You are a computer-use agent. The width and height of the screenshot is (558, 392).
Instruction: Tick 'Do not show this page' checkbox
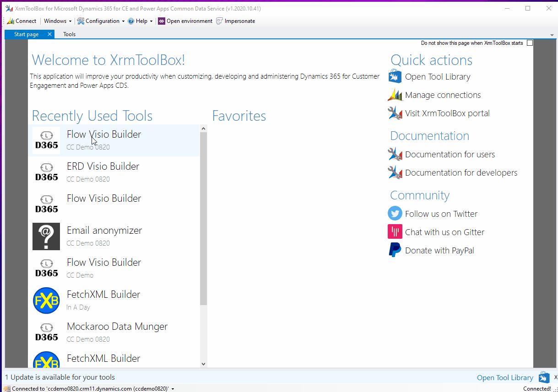[x=530, y=43]
